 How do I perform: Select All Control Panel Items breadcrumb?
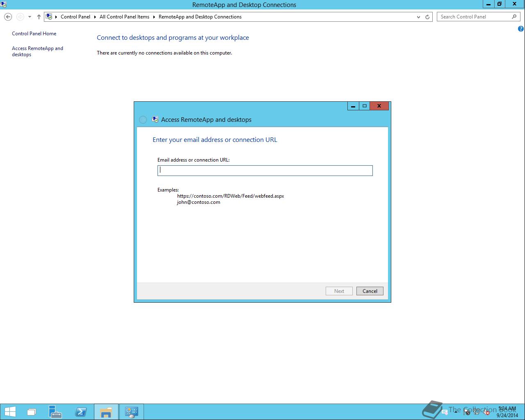coord(124,17)
